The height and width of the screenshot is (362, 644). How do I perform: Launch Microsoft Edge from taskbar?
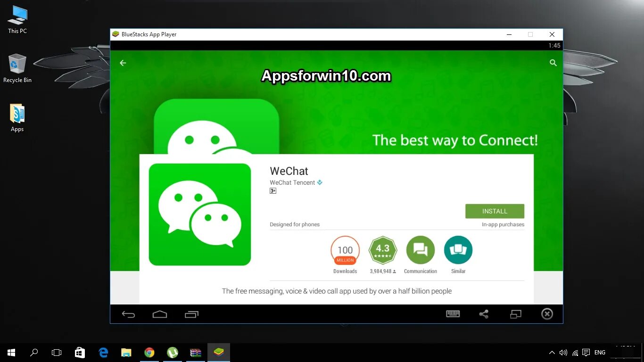[x=103, y=353]
